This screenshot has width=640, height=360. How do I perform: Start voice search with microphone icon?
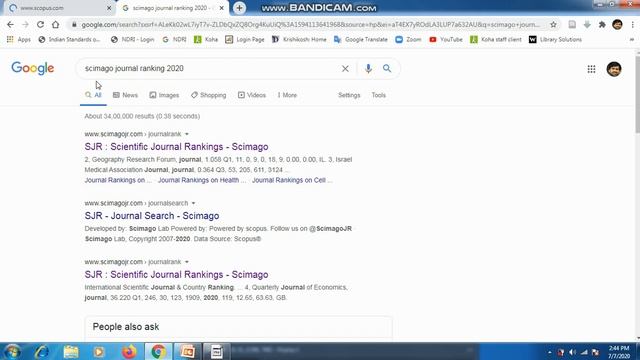click(368, 69)
